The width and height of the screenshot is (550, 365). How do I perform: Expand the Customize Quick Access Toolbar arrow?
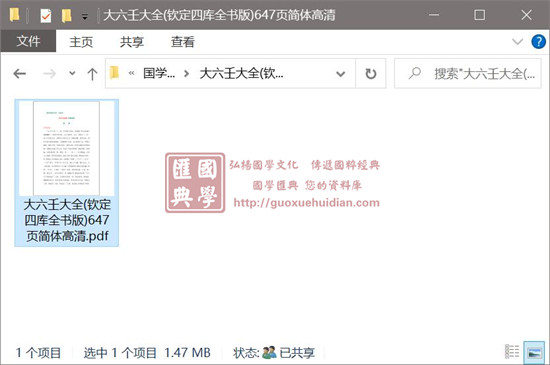(85, 16)
